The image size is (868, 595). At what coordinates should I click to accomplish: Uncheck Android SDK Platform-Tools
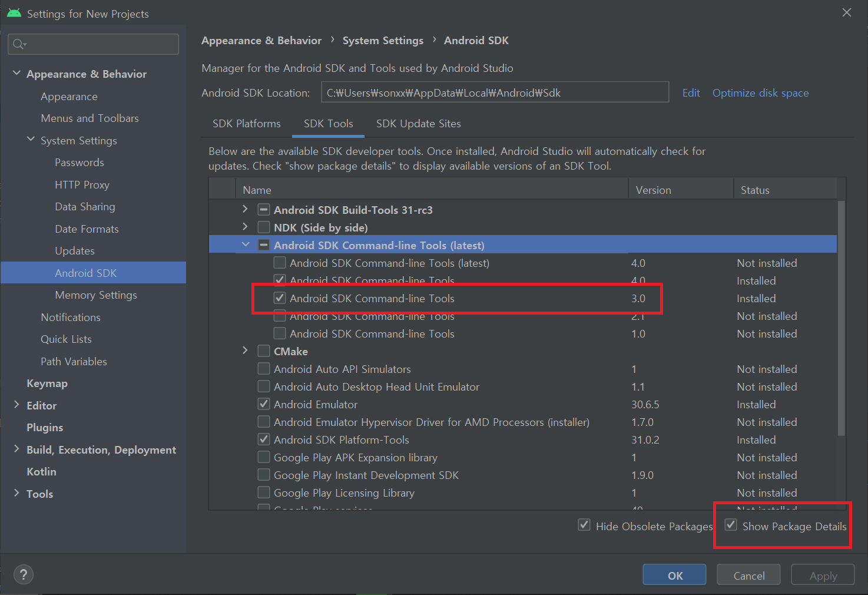coord(264,439)
